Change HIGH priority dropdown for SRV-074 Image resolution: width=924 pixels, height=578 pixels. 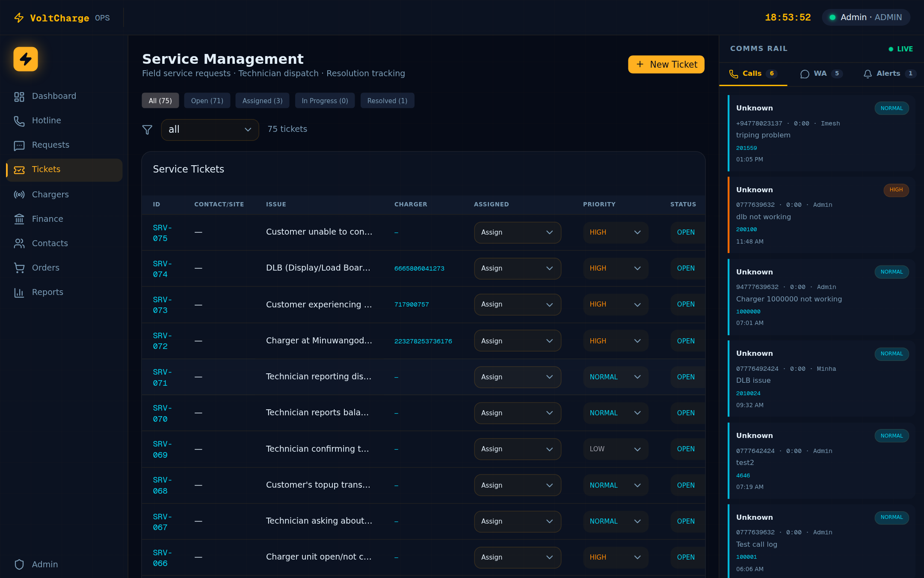coord(615,268)
